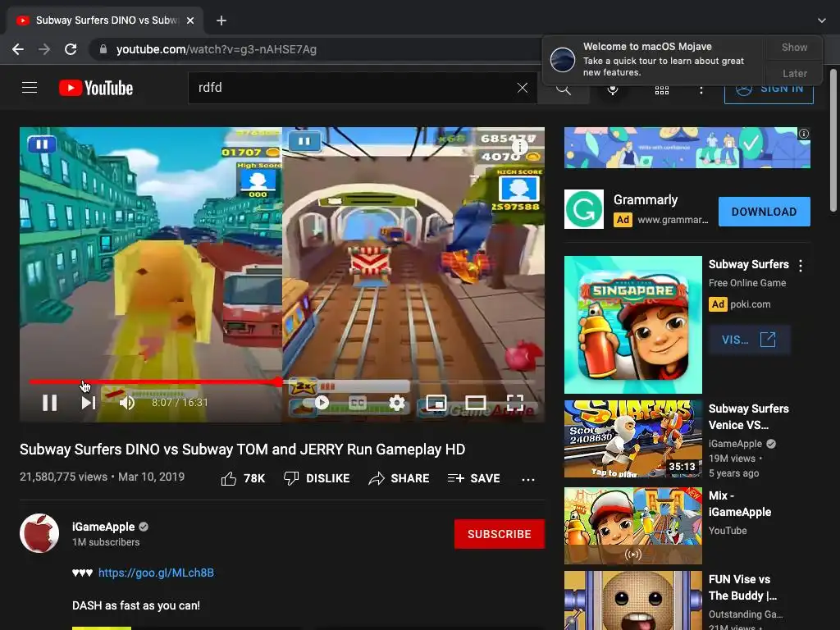View site info via lock icon
Viewport: 840px width, 630px height.
coord(103,49)
